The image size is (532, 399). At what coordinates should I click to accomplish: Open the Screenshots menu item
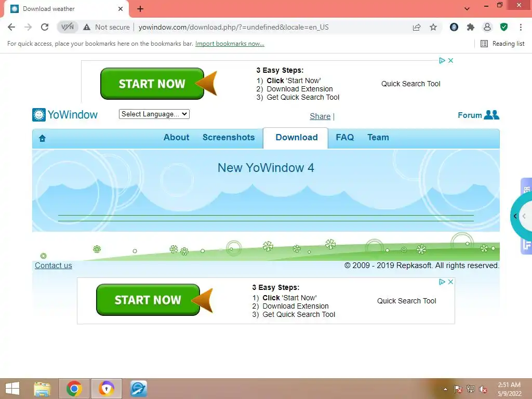tap(229, 137)
